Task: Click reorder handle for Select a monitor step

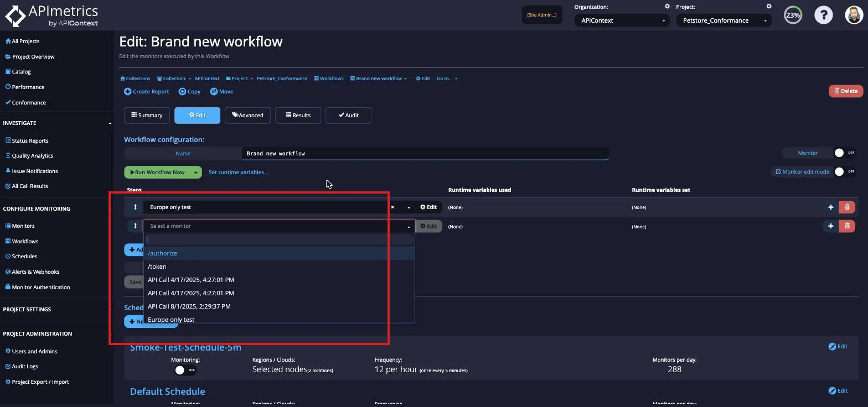Action: (x=135, y=226)
